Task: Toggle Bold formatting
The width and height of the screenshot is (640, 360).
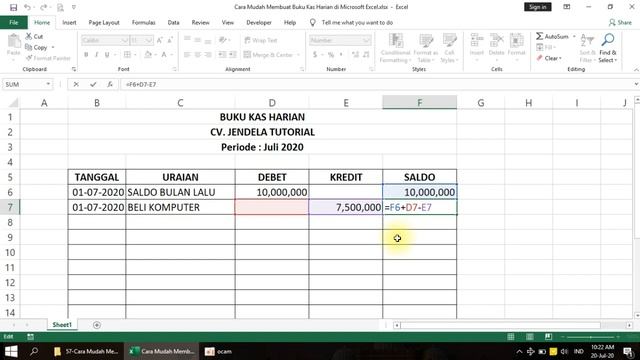Action: pos(86,55)
